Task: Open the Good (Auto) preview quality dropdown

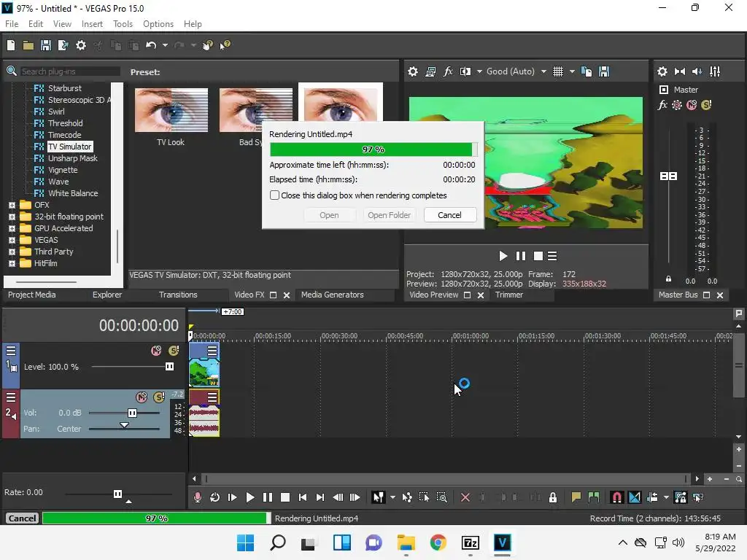Action: click(x=543, y=71)
